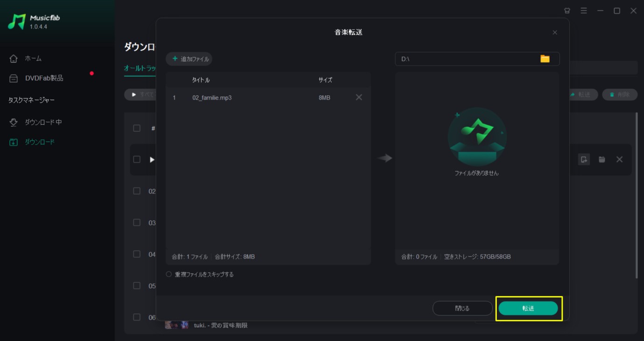Click 合計サイズ: 8MB summary text
The width and height of the screenshot is (644, 341).
(235, 257)
